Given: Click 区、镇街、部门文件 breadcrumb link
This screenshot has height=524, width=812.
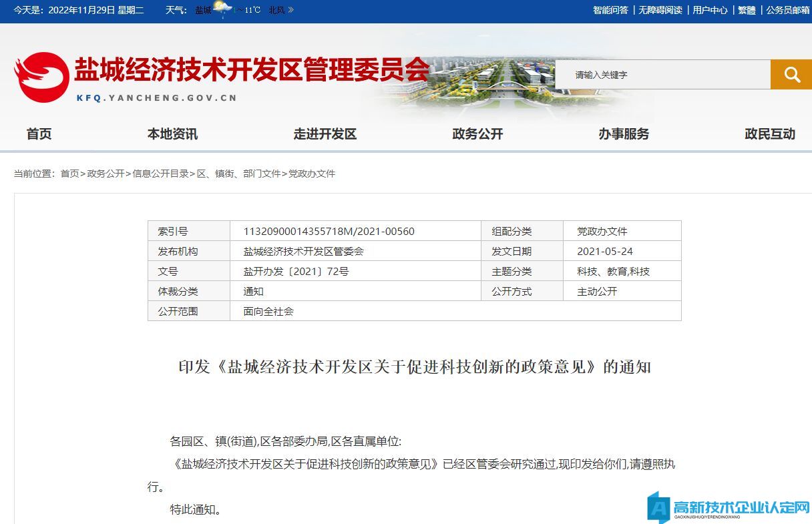Looking at the screenshot, I should pyautogui.click(x=238, y=174).
